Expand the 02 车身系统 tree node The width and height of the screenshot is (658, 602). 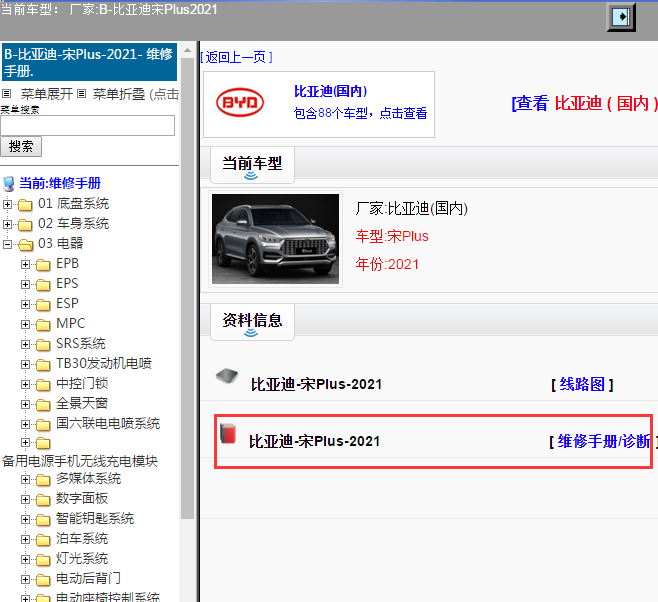7,224
